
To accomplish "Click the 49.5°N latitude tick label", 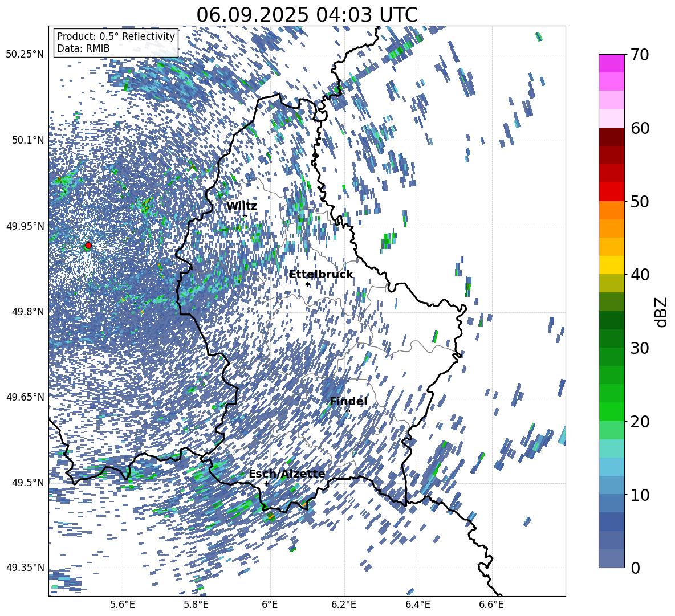I will tap(28, 482).
